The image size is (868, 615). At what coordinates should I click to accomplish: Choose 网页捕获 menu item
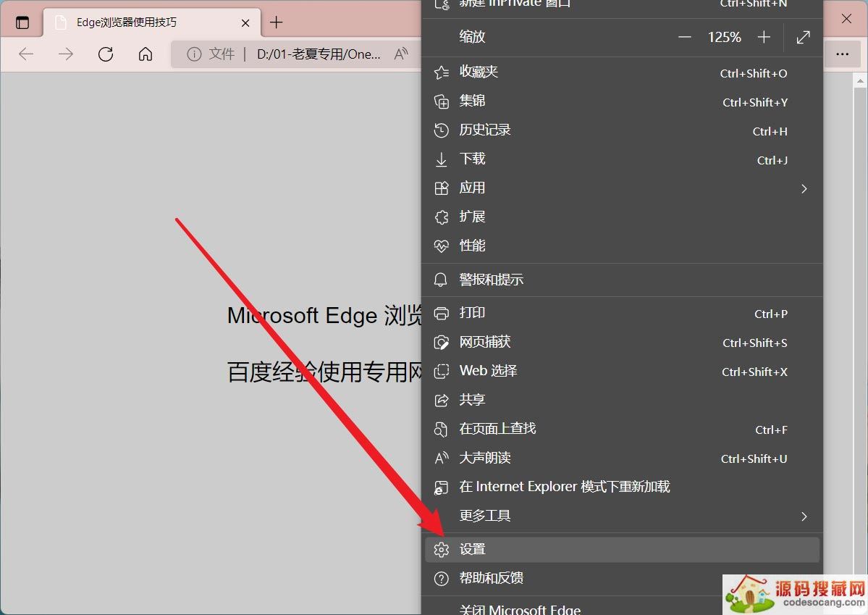(x=484, y=342)
